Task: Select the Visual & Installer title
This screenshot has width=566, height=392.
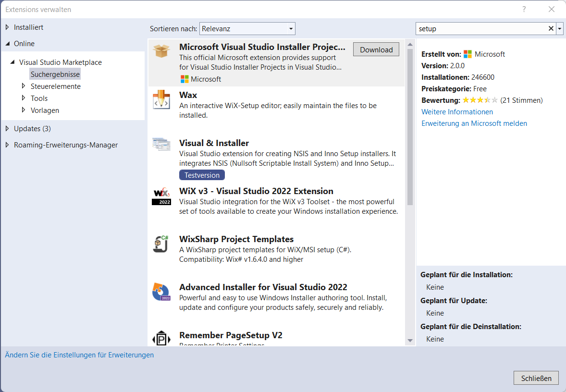Action: (214, 143)
